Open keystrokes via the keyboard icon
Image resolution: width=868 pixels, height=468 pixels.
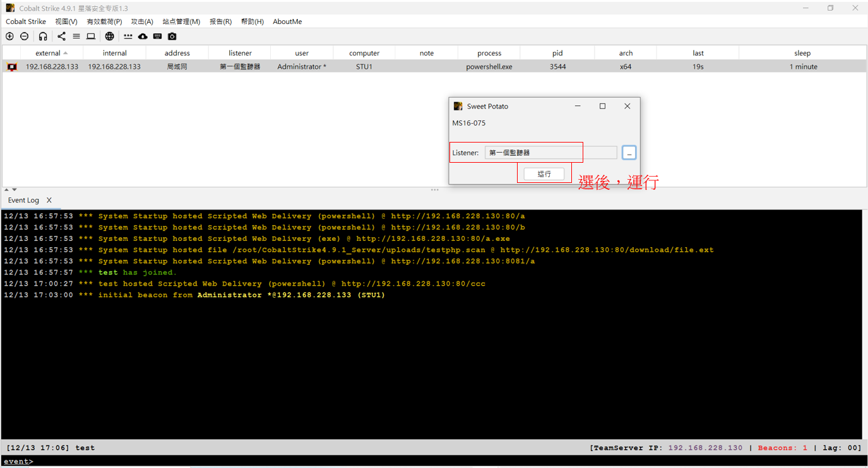click(158, 37)
